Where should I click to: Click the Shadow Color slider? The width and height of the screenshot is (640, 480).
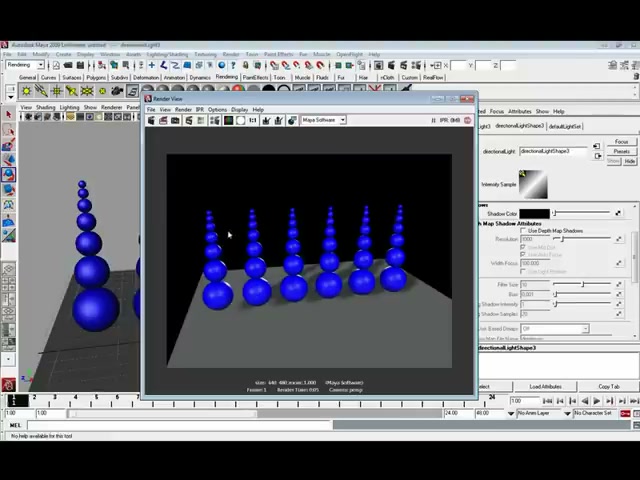581,213
